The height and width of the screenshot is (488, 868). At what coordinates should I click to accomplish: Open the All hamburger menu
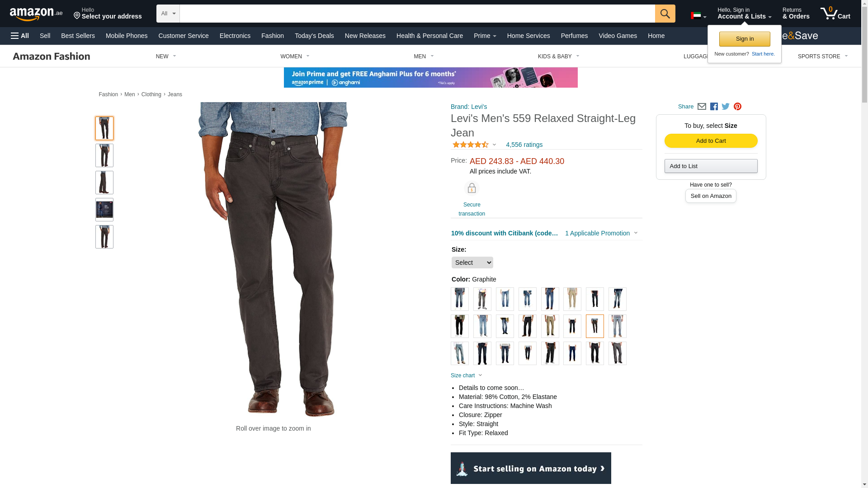coord(20,36)
